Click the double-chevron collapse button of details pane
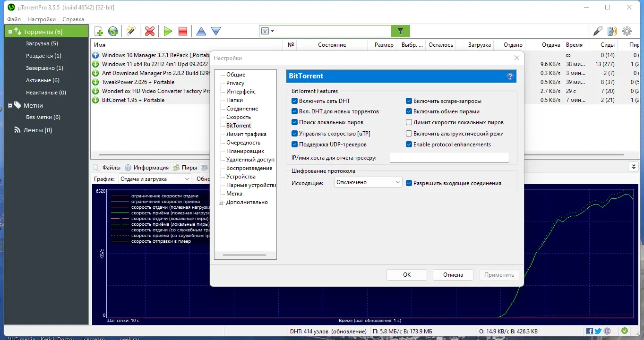 coord(633,167)
